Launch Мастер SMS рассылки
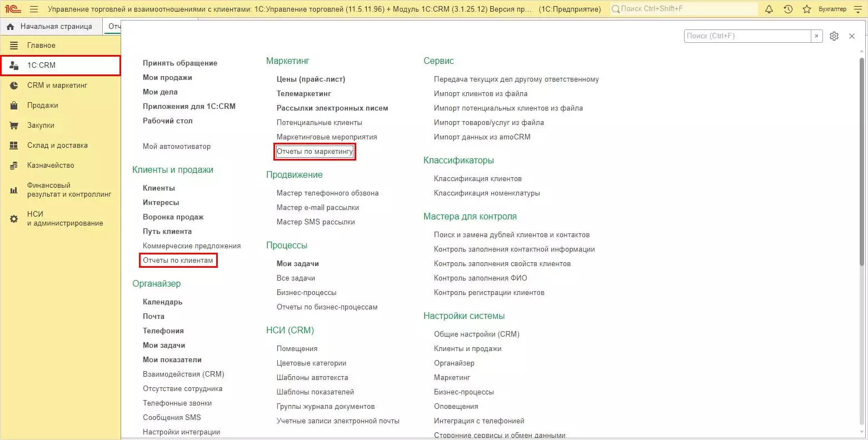This screenshot has width=868, height=440. pyautogui.click(x=316, y=222)
